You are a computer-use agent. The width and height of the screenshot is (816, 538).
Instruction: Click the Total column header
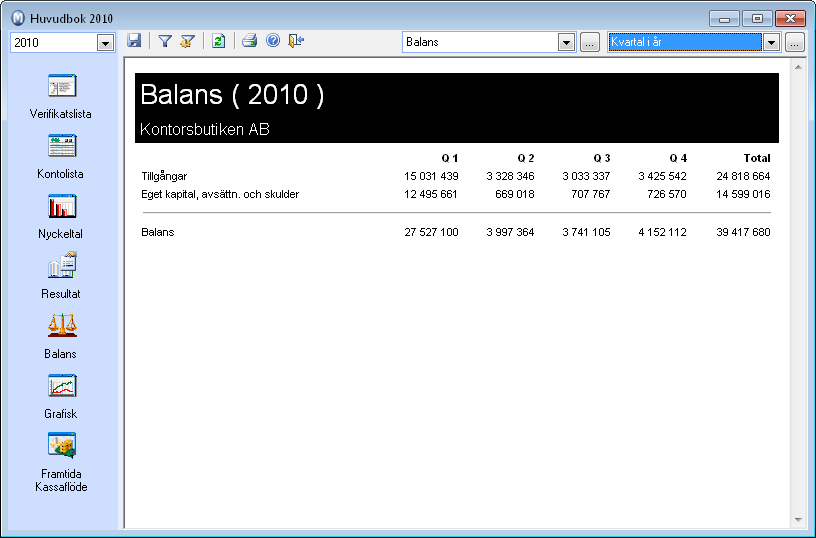coord(757,158)
